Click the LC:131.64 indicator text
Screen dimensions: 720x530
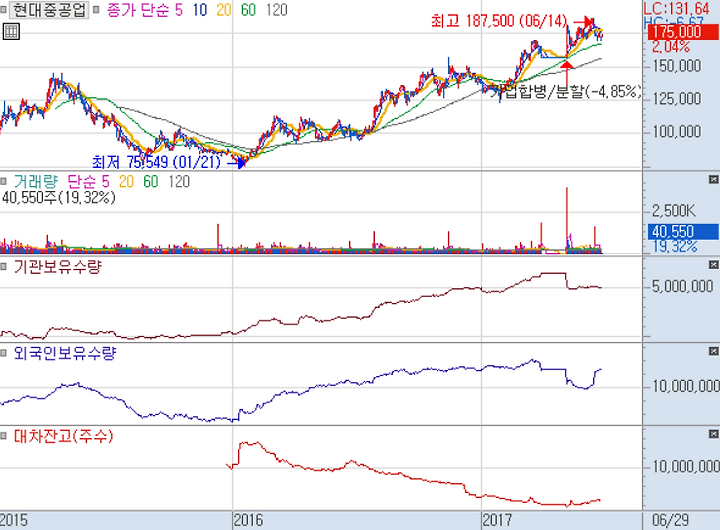click(677, 8)
